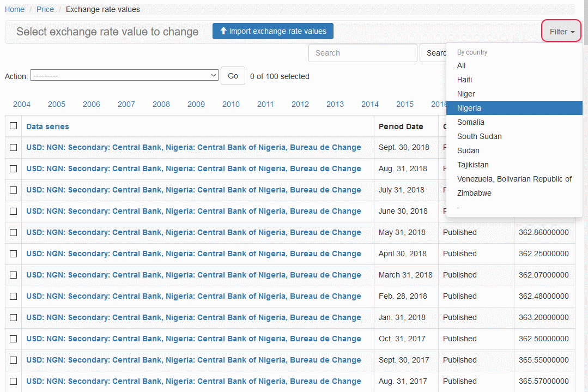Filter by Venezuela, Bolivarian Republic of

514,179
